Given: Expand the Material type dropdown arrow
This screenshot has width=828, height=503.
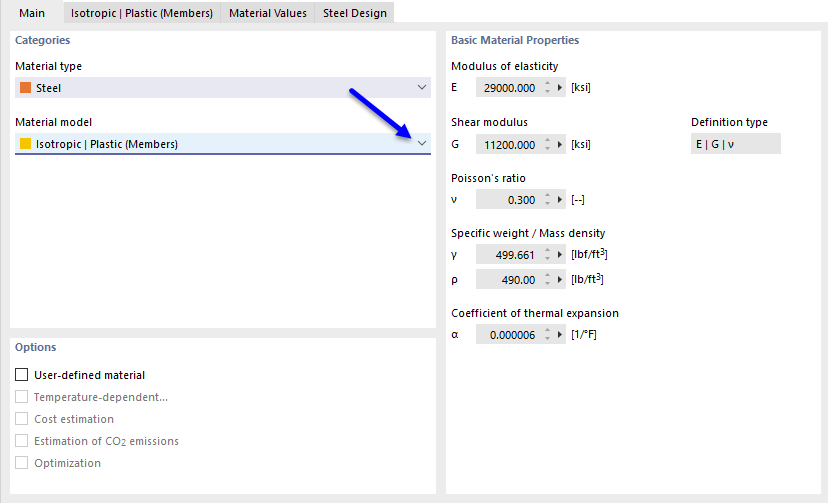Looking at the screenshot, I should pos(421,87).
